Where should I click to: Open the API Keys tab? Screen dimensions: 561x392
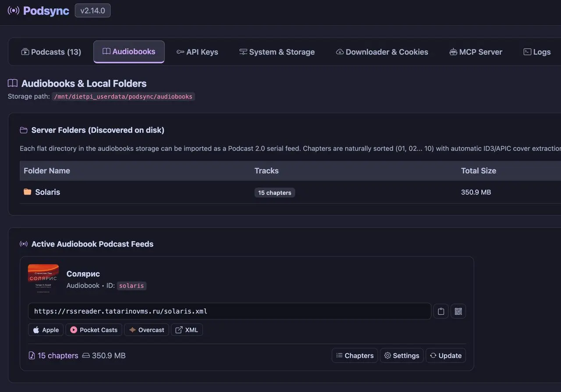click(197, 52)
